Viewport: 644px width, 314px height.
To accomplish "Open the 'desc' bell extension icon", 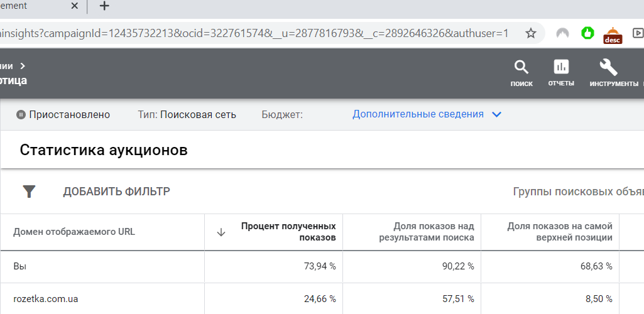I will coord(612,34).
